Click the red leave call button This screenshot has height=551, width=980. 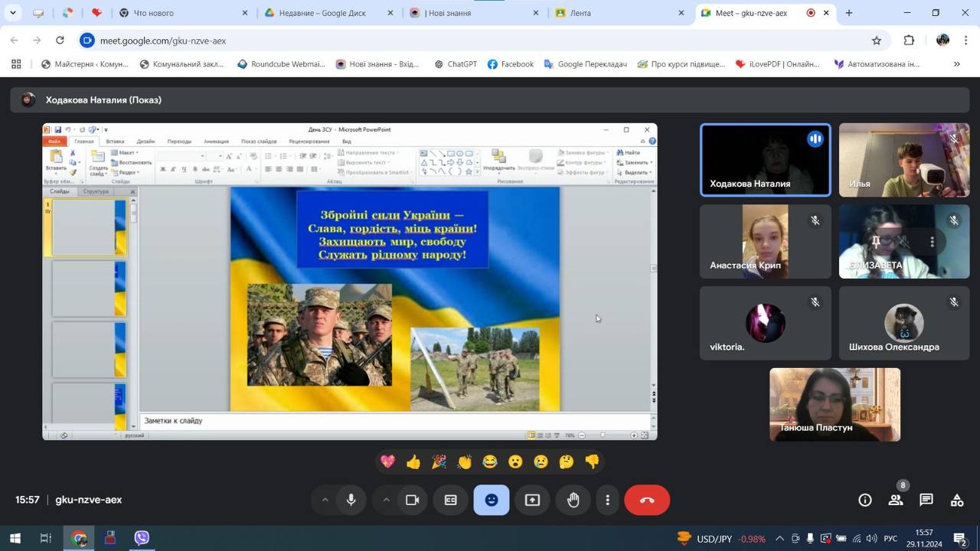[x=647, y=500]
